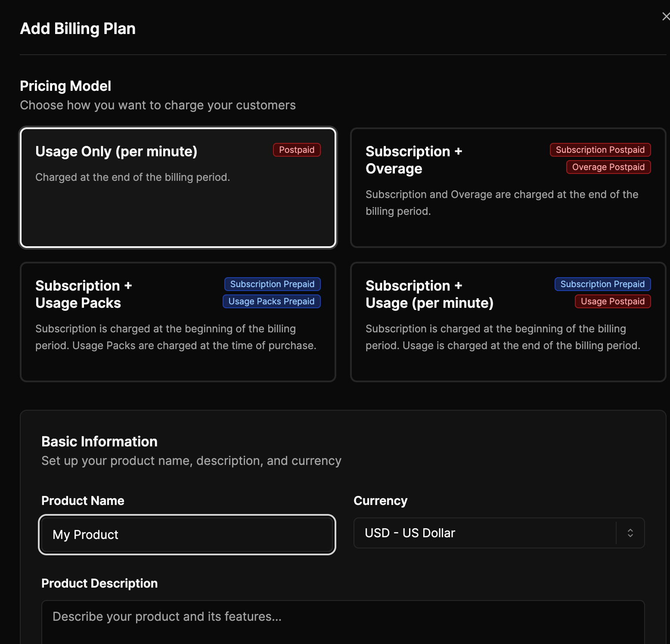
Task: Close the Add Billing Plan dialog
Action: (x=665, y=17)
